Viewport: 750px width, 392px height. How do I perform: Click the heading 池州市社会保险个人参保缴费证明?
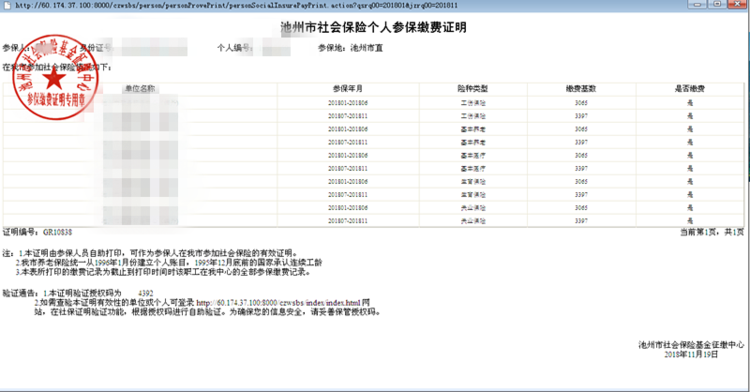[x=374, y=27]
